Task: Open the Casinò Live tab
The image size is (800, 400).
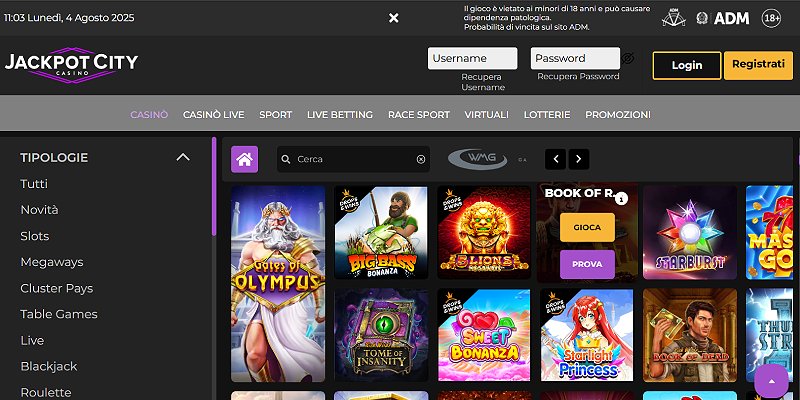Action: tap(214, 115)
